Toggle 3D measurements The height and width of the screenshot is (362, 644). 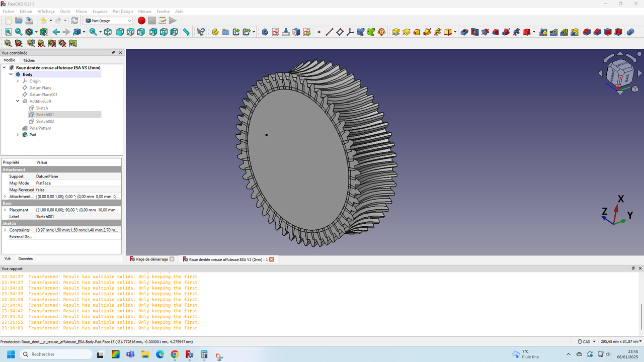(x=62, y=44)
